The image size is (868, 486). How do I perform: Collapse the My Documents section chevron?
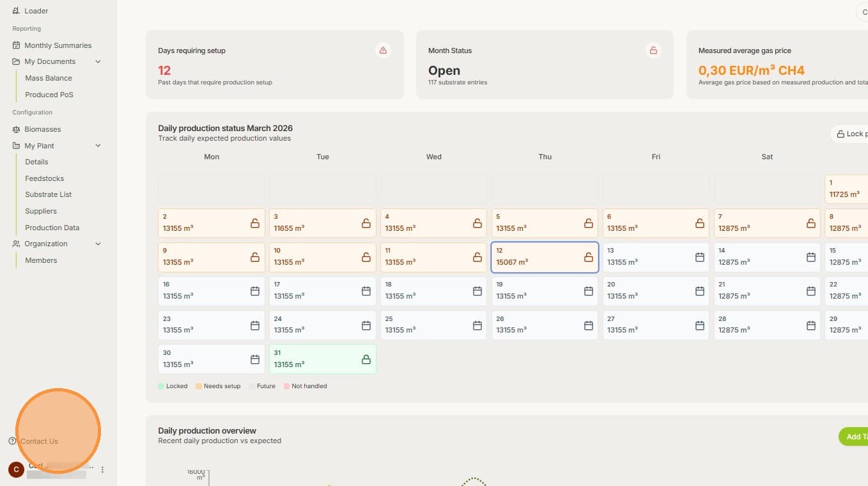98,61
